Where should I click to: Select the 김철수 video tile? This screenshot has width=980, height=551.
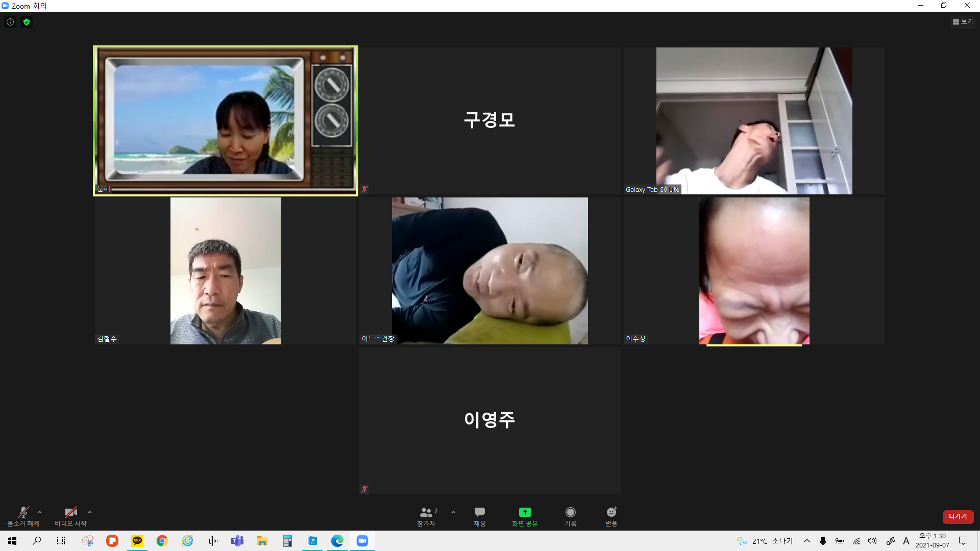pos(226,271)
